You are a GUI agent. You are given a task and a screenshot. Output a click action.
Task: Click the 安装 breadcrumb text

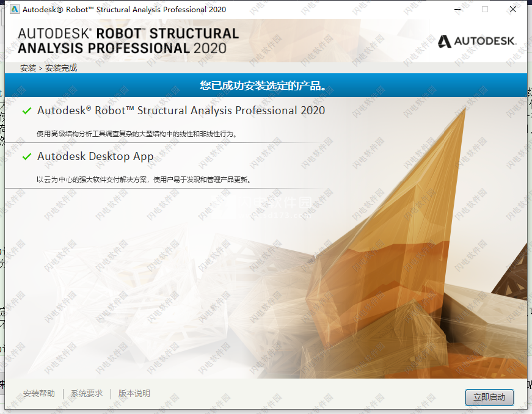click(28, 68)
